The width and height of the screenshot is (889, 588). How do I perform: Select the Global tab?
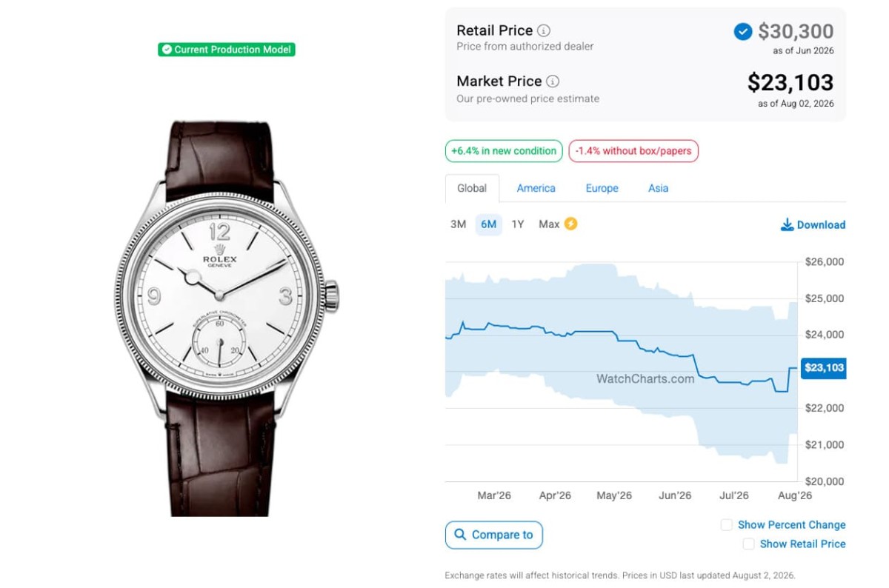point(472,188)
